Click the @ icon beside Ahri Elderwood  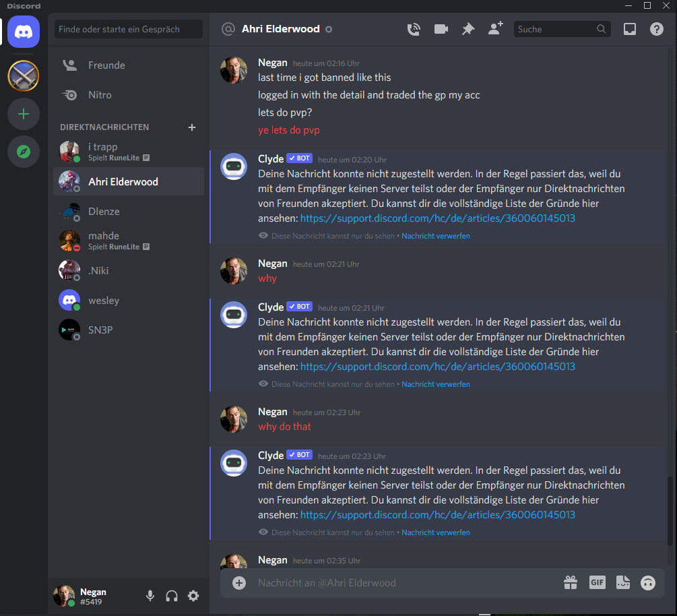[x=228, y=29]
